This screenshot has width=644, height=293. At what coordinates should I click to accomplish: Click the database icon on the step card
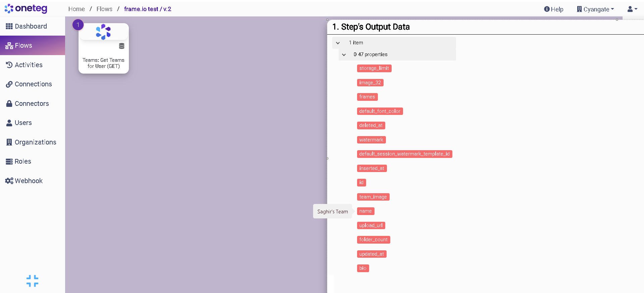pyautogui.click(x=121, y=46)
